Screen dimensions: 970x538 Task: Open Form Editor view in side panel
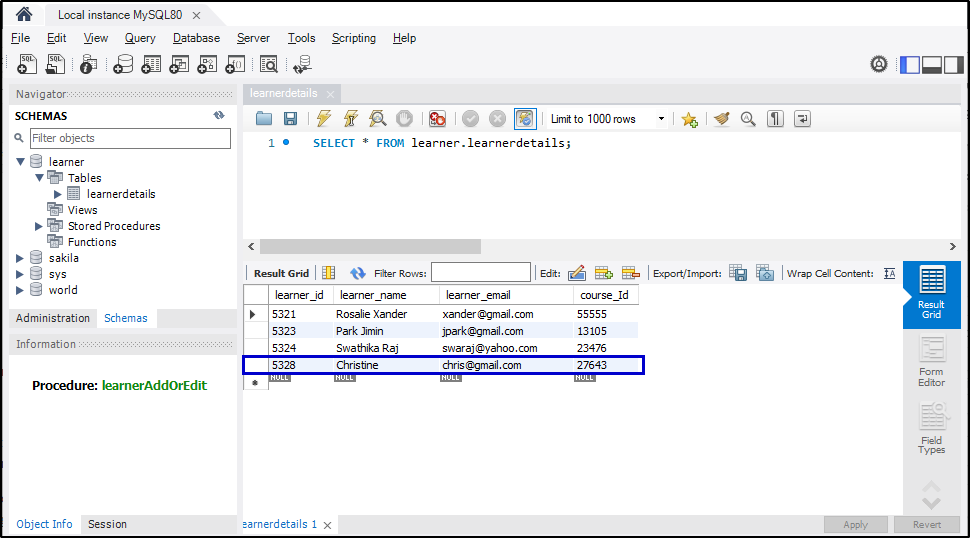[x=931, y=362]
